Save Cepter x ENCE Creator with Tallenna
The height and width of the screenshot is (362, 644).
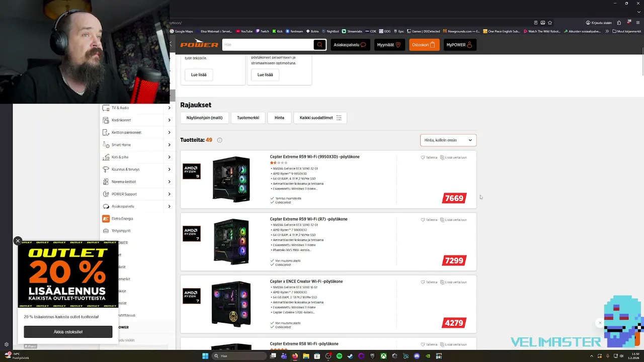(x=429, y=282)
